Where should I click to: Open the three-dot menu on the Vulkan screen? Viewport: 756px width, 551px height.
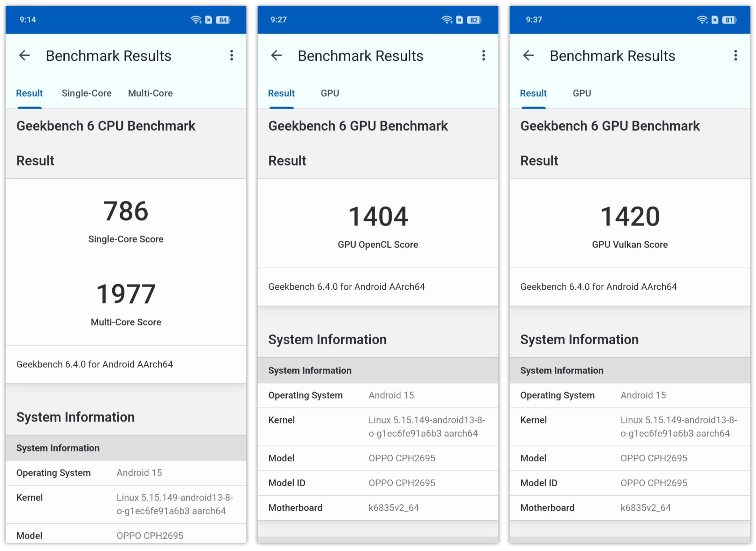(736, 55)
